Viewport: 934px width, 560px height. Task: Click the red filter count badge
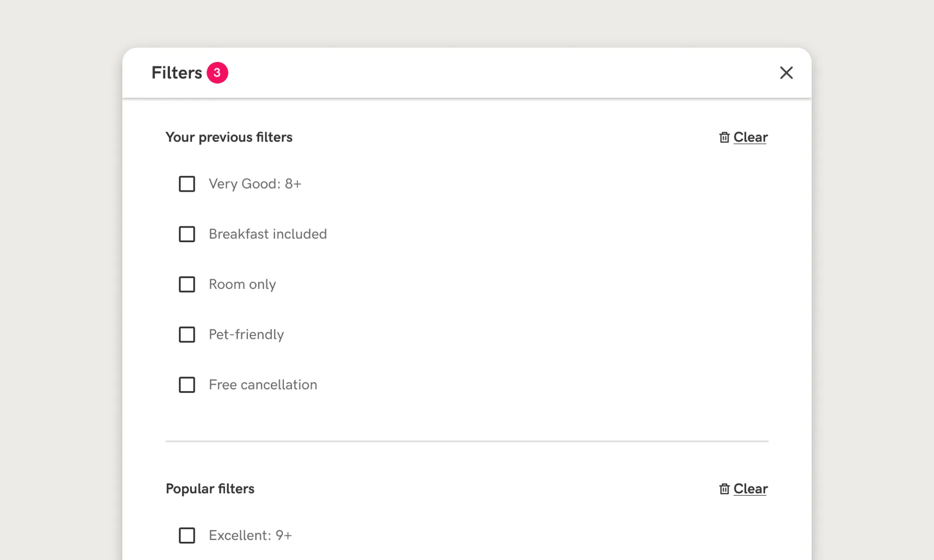tap(217, 73)
